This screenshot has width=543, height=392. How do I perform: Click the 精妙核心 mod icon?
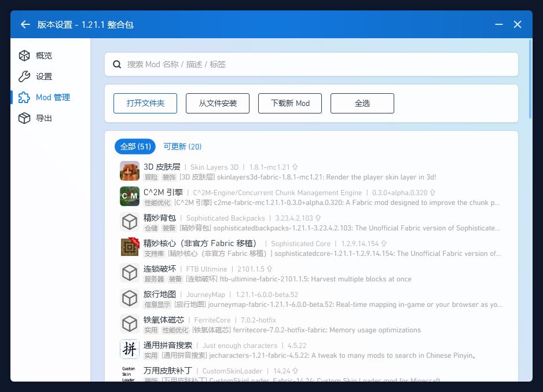(130, 248)
